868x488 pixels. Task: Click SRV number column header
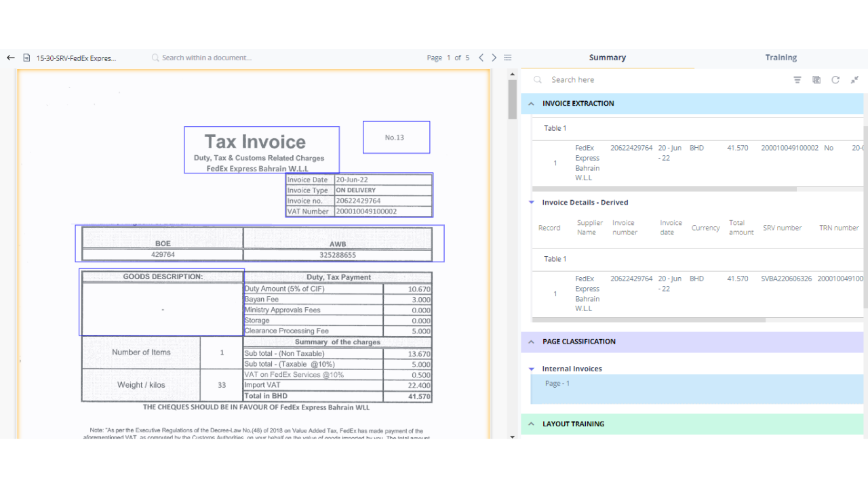click(783, 228)
